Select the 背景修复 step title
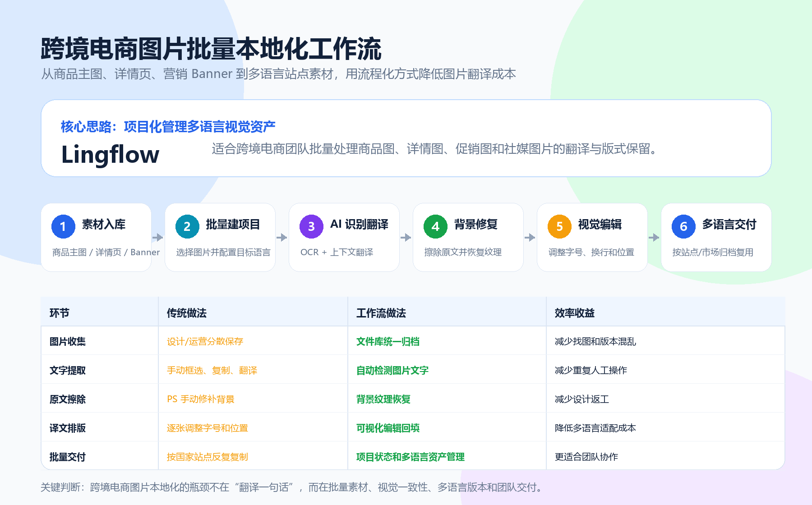 point(475,224)
